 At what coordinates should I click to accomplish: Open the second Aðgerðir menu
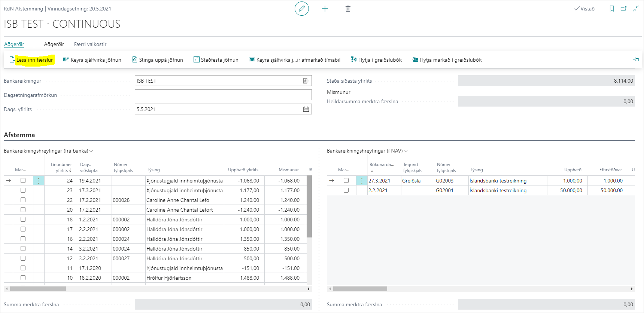(54, 44)
